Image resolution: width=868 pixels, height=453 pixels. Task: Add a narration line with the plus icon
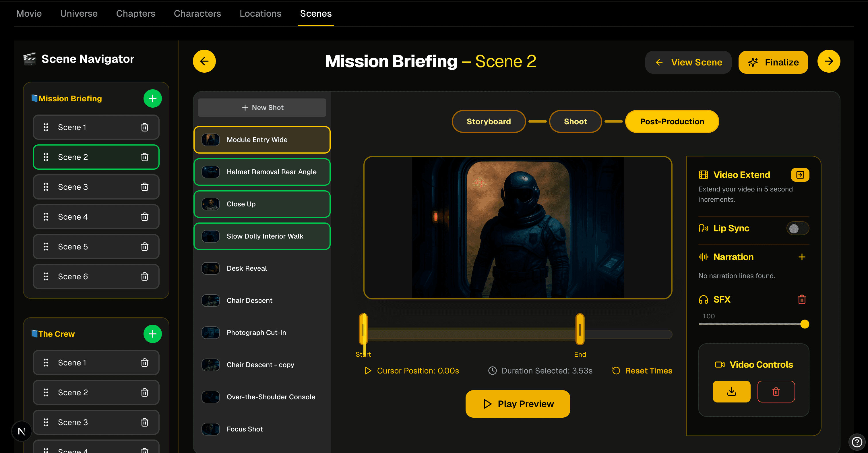pos(802,257)
